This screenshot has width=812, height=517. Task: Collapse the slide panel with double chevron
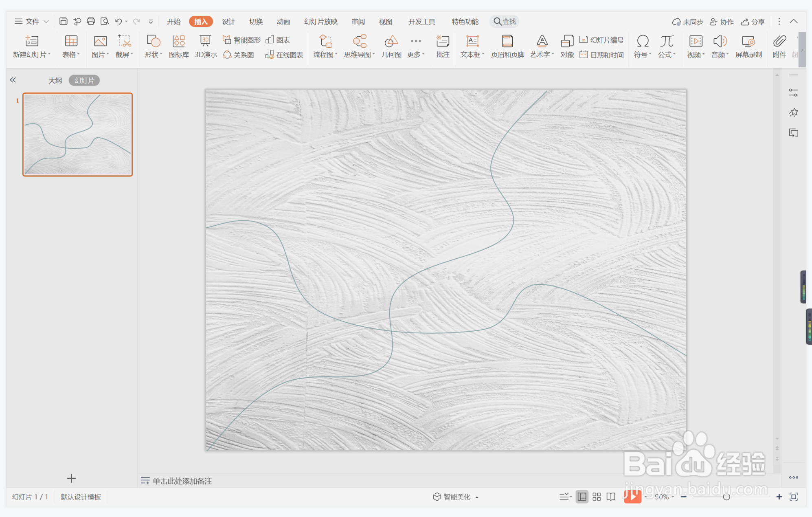13,80
